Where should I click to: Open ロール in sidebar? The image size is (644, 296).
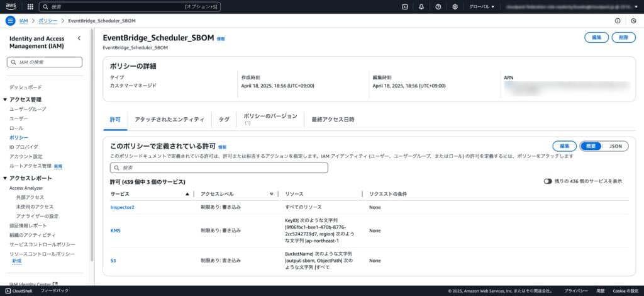(16, 128)
